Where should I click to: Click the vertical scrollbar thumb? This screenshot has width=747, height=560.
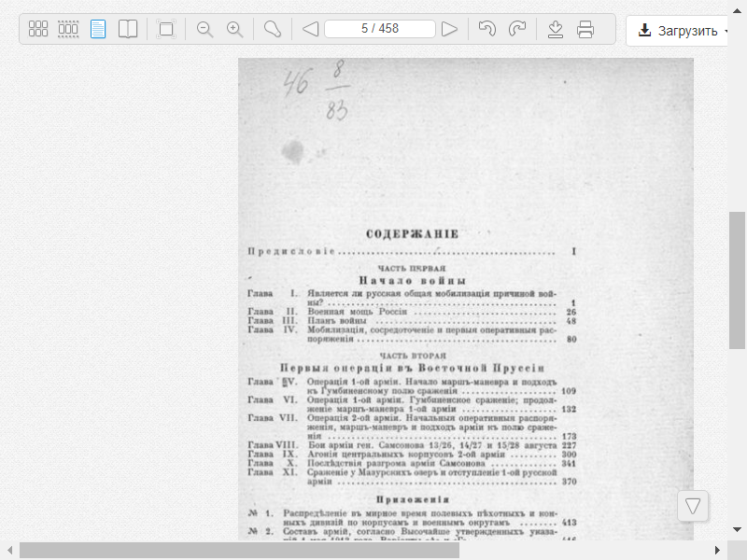click(x=737, y=281)
